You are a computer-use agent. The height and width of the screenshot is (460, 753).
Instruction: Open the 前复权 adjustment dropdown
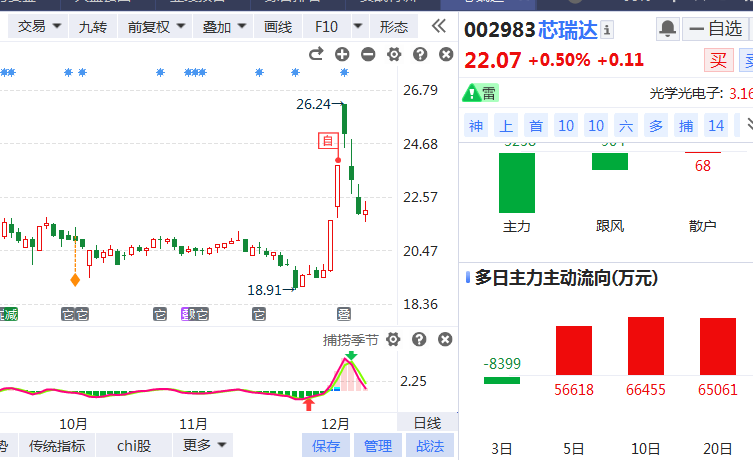pyautogui.click(x=156, y=26)
